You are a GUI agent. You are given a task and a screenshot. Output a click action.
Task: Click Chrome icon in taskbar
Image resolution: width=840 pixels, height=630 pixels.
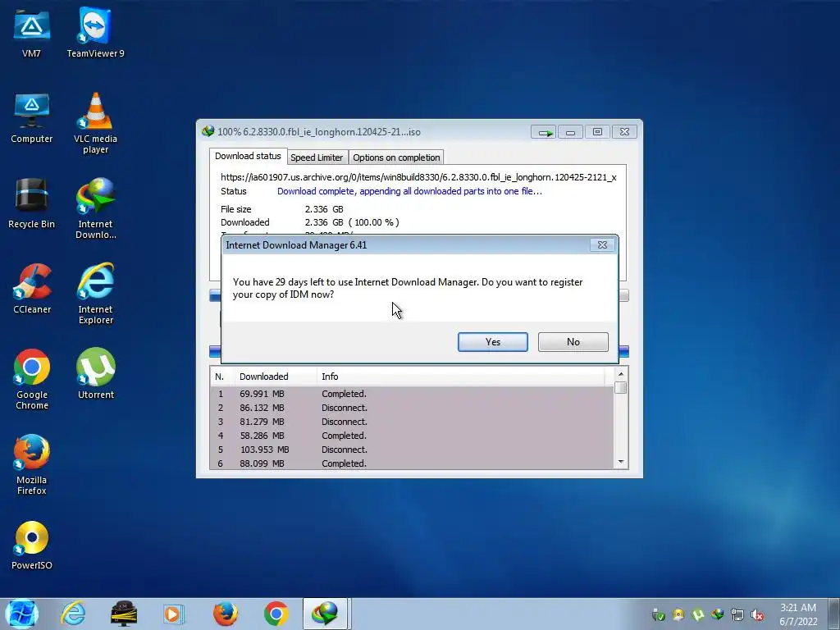point(276,614)
